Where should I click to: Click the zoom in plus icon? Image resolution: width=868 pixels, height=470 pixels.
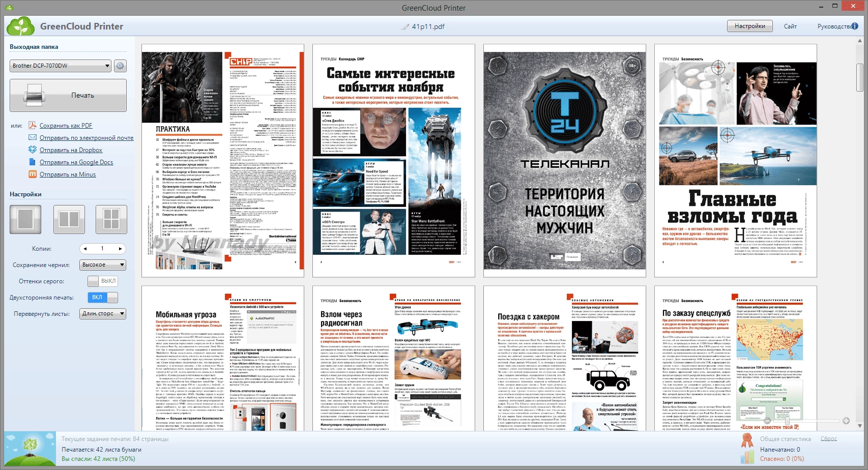point(846,421)
